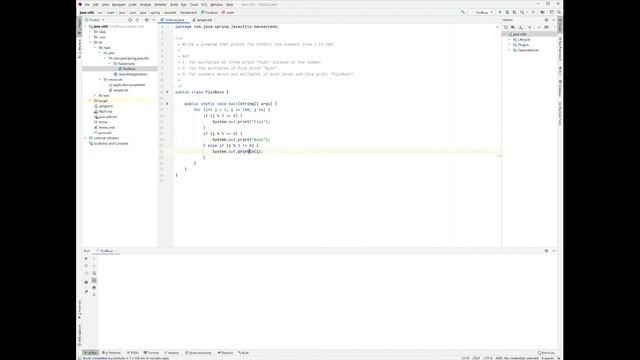Switch to the sample.txt editor tab
The height and width of the screenshot is (360, 640).
202,20
